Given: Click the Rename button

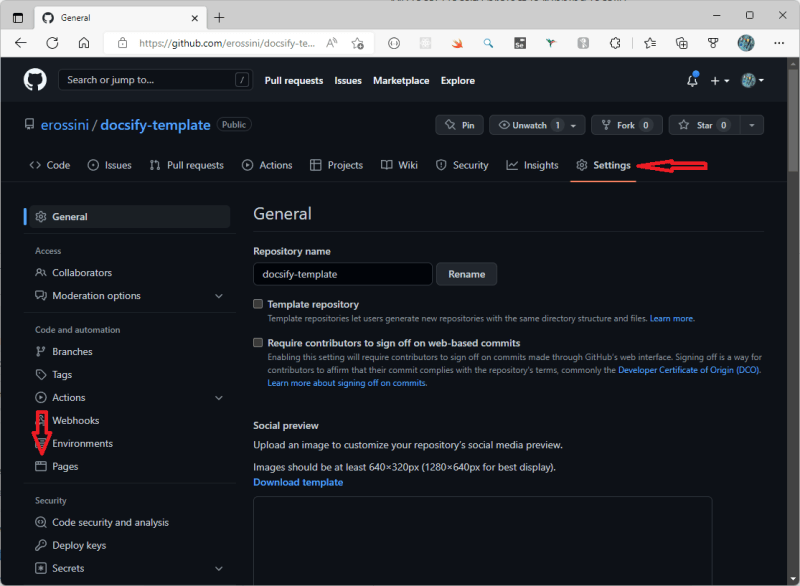Looking at the screenshot, I should coord(466,274).
